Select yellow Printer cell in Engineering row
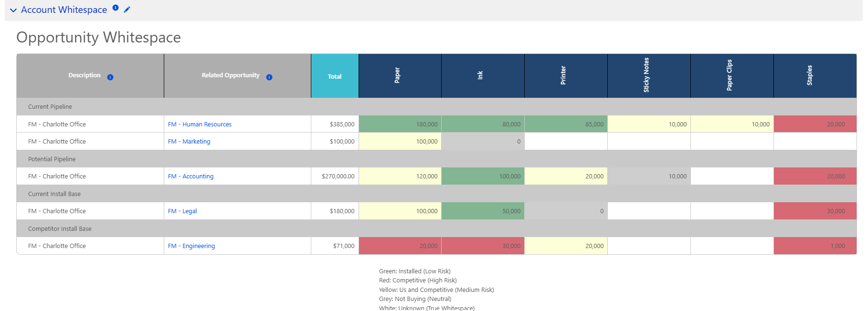The width and height of the screenshot is (868, 311). pyautogui.click(x=566, y=246)
